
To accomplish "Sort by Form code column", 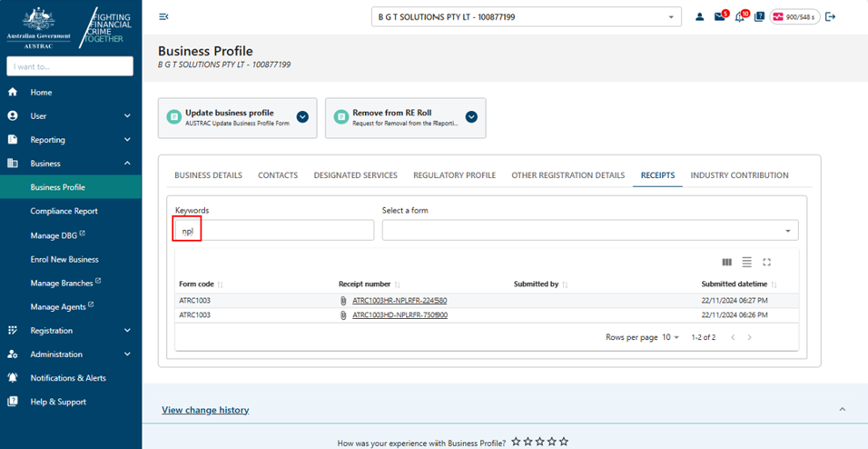I will pyautogui.click(x=221, y=284).
